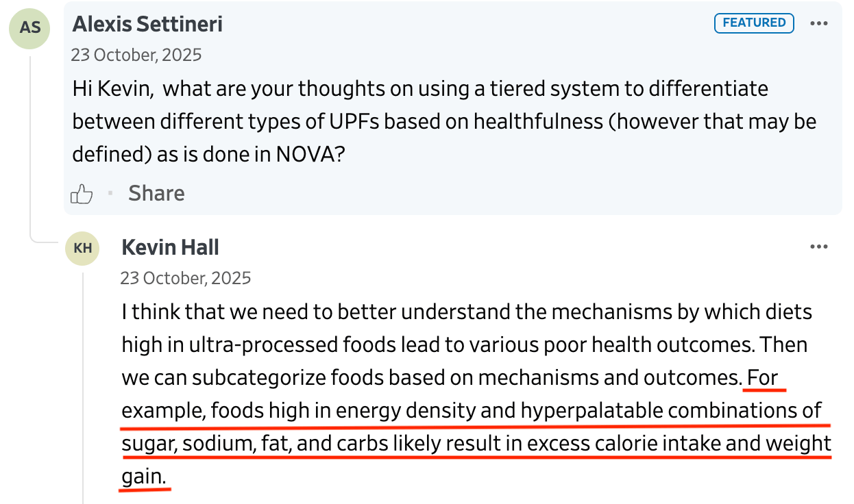Open Alexis Settineri's profile name
This screenshot has width=854, height=504.
pos(147,25)
